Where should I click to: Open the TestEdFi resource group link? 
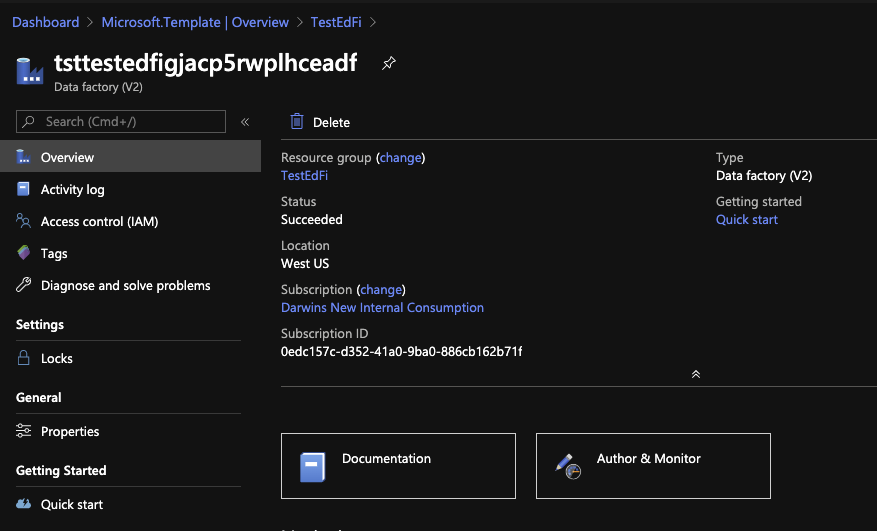(x=304, y=175)
